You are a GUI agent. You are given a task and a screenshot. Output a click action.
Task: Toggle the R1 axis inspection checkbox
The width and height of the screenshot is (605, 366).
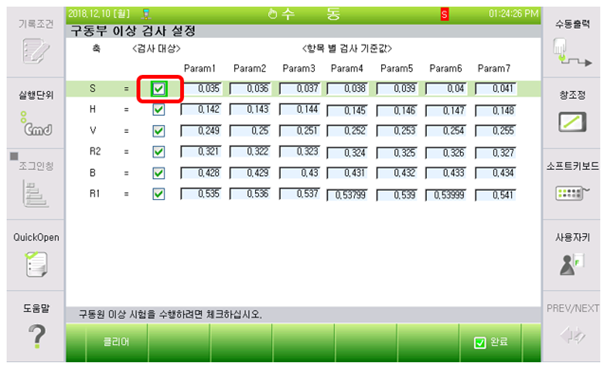tap(159, 194)
